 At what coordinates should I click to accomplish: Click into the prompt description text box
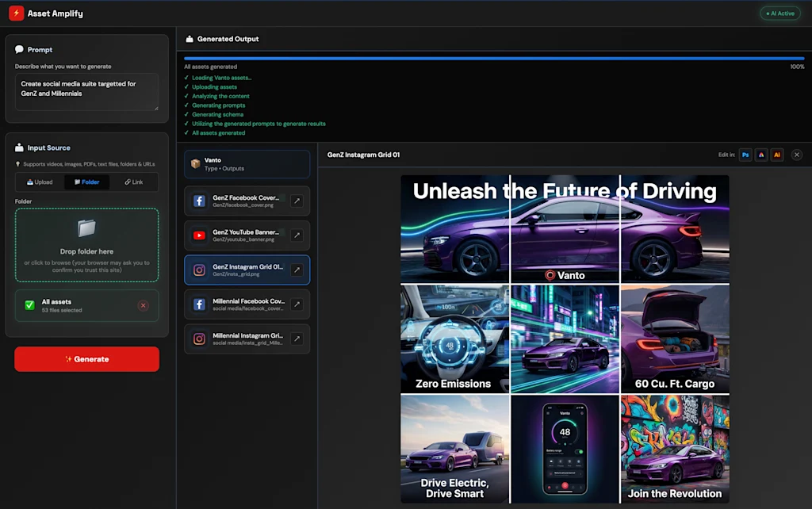86,92
